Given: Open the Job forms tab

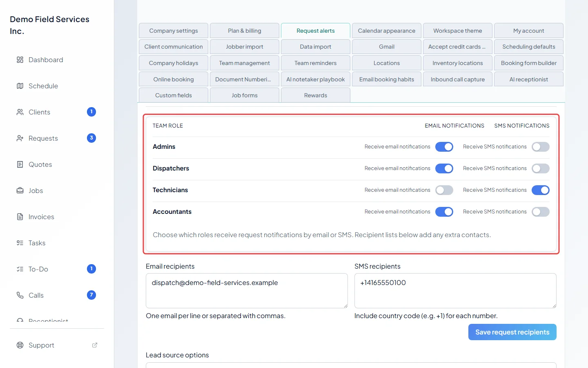Looking at the screenshot, I should pyautogui.click(x=245, y=95).
